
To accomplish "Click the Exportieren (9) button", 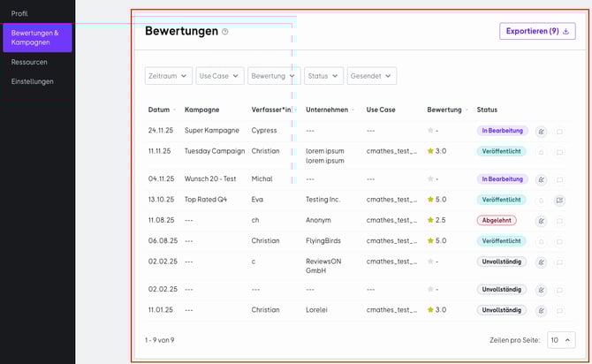I will pyautogui.click(x=537, y=32).
